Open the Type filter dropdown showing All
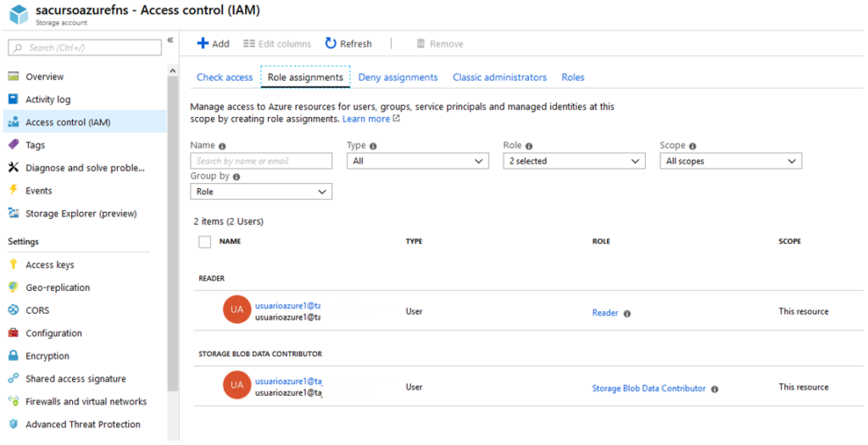 [417, 161]
